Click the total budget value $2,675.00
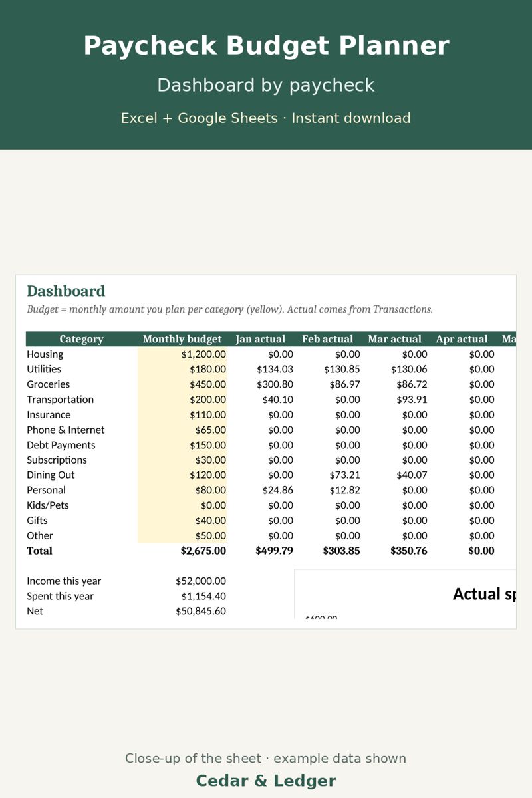This screenshot has width=532, height=798. click(x=203, y=551)
